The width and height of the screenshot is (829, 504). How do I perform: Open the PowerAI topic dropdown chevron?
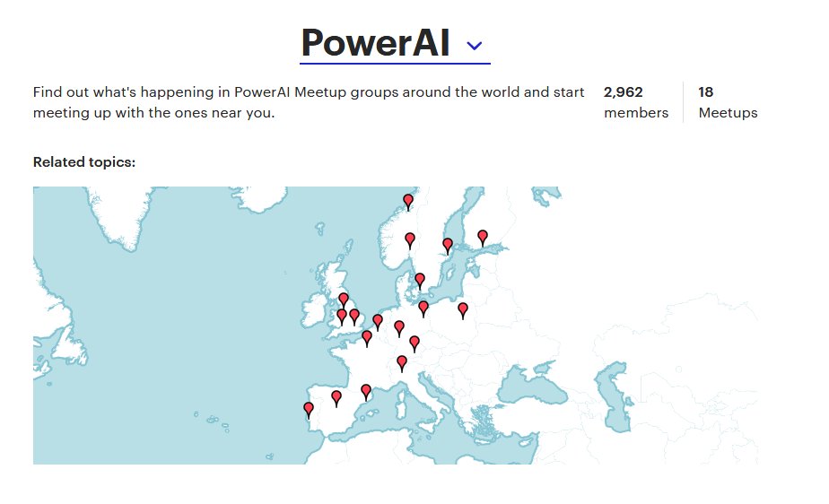pyautogui.click(x=475, y=46)
